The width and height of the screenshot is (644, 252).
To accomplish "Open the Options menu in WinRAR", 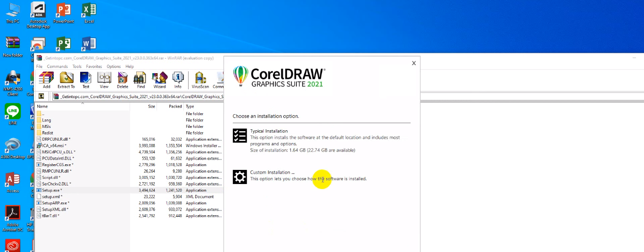I will [x=114, y=67].
